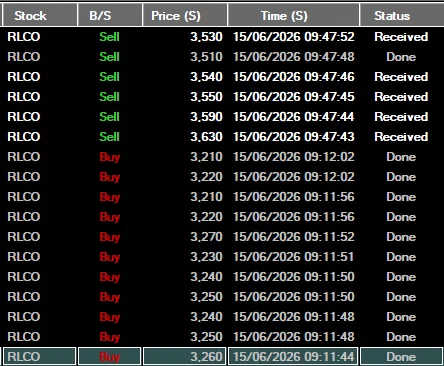Select Buy in the highlighted 3,260 row
This screenshot has width=444, height=366.
point(110,358)
